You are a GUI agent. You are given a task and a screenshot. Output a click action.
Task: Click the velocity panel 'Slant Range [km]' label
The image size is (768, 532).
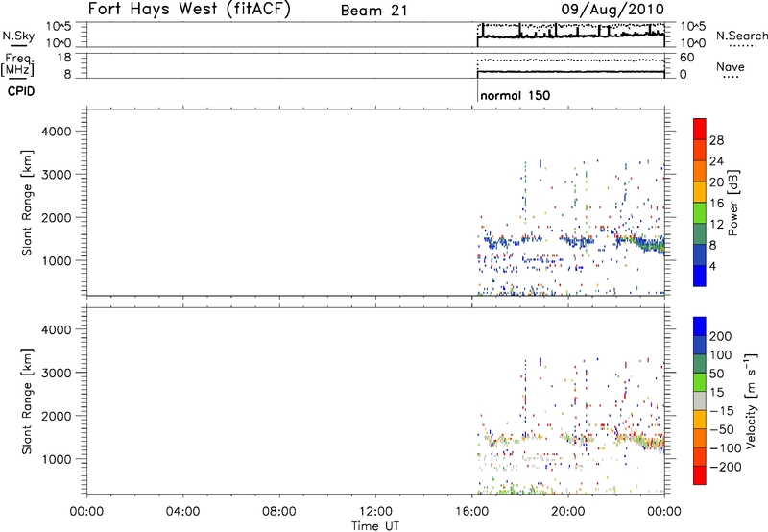pyautogui.click(x=27, y=401)
